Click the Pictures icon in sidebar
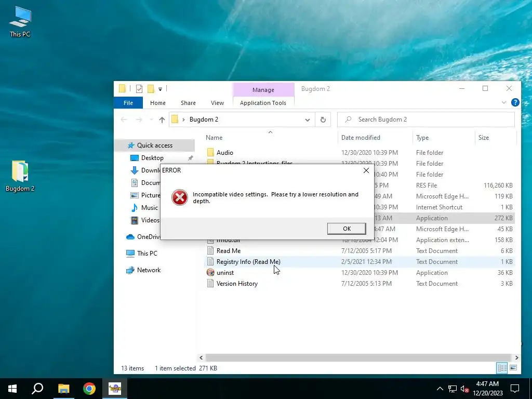The image size is (532, 399). point(135,195)
